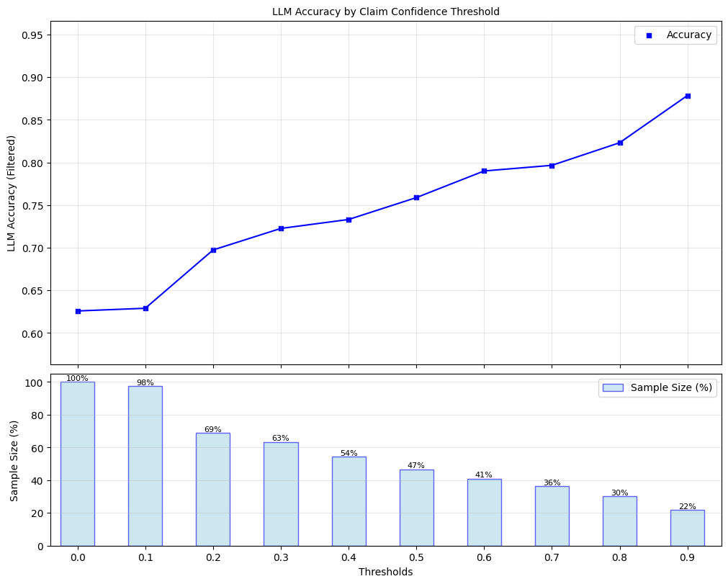The height and width of the screenshot is (584, 728).
Task: Select the accuracy data point at threshold 0.9
Action: click(x=688, y=94)
